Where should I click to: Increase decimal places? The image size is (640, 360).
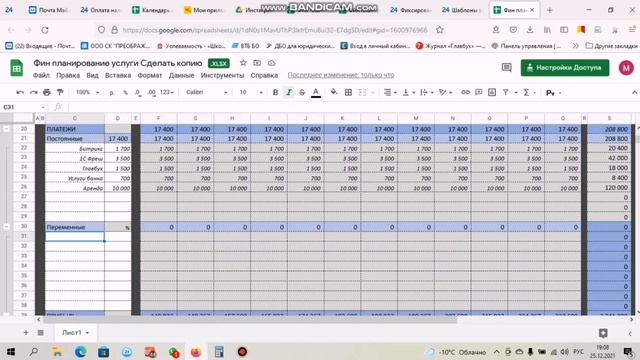(151, 93)
